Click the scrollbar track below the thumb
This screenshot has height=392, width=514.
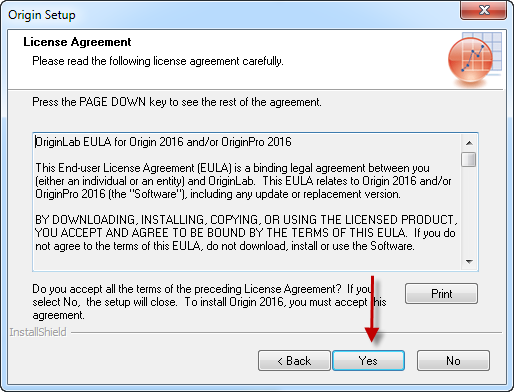coord(469,210)
